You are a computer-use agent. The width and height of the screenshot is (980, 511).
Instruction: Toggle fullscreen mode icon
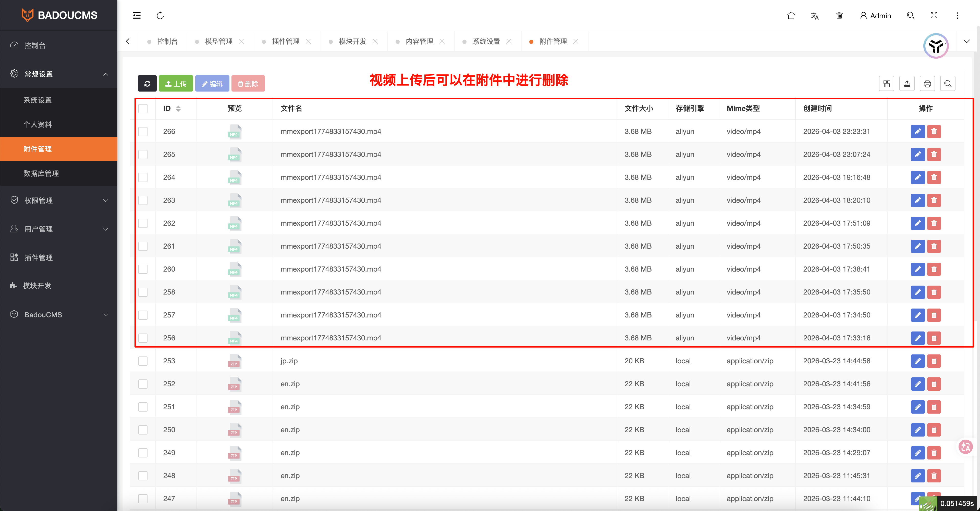934,16
